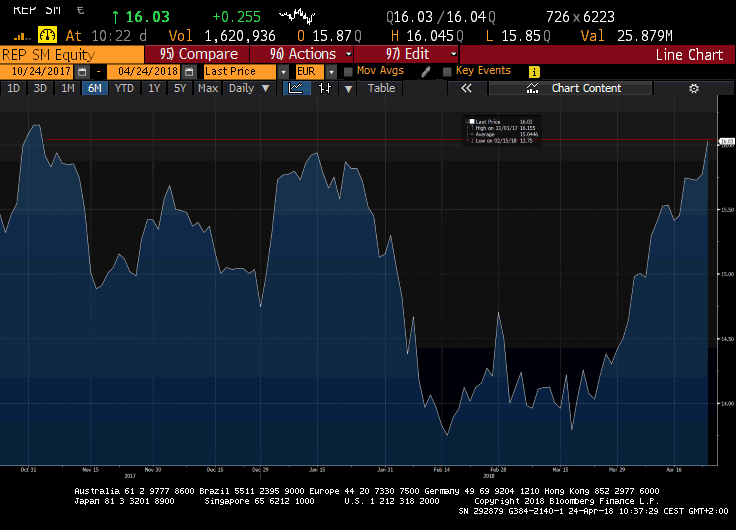
Task: Click the Feb 14 date axis label
Action: pos(441,469)
